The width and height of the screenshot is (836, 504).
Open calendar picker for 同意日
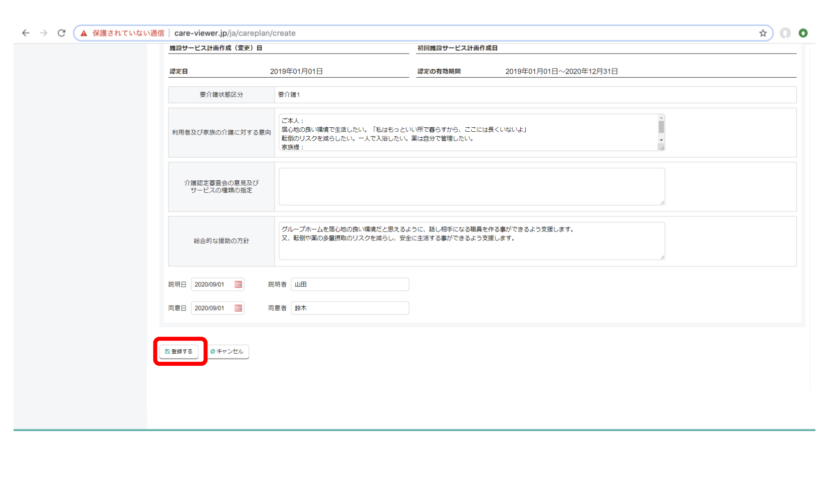point(239,308)
